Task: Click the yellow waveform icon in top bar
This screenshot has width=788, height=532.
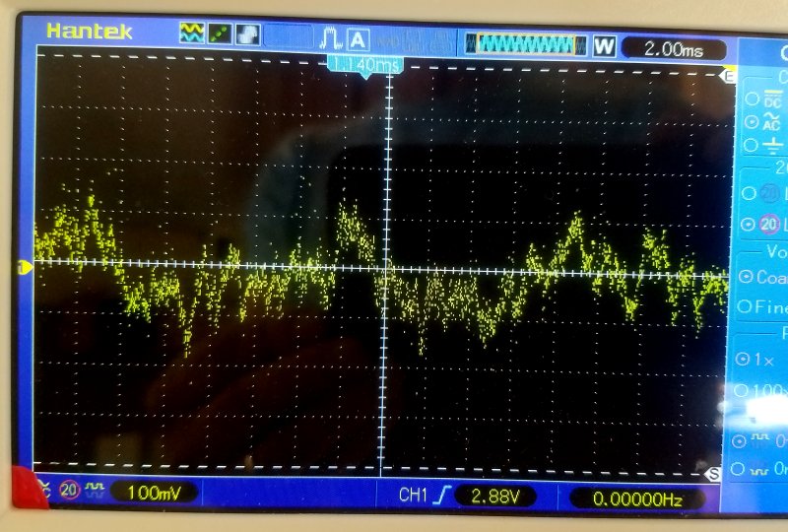Action: [x=191, y=33]
